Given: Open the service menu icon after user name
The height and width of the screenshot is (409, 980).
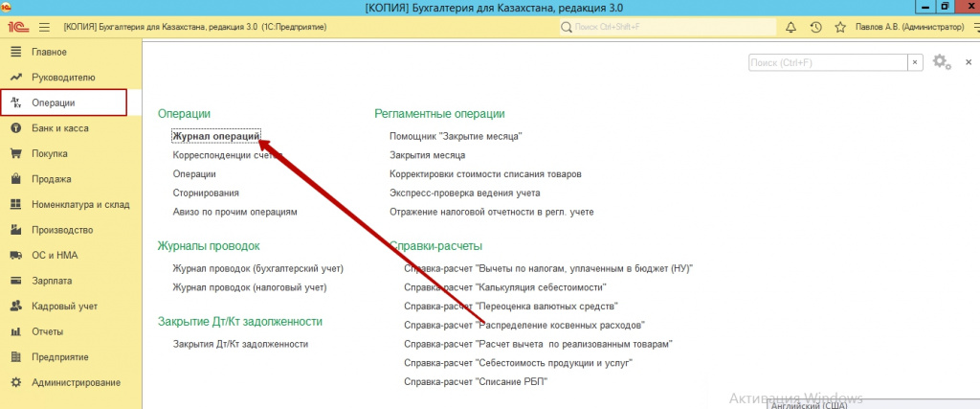Looking at the screenshot, I should (977, 28).
